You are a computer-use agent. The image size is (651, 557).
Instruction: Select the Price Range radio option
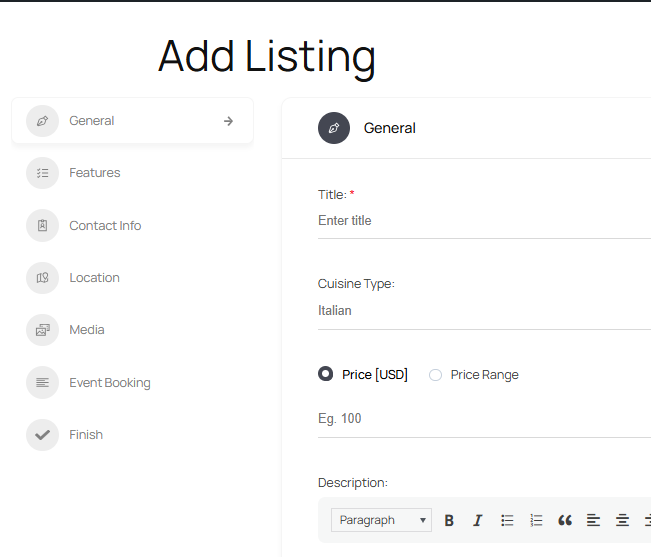tap(435, 375)
